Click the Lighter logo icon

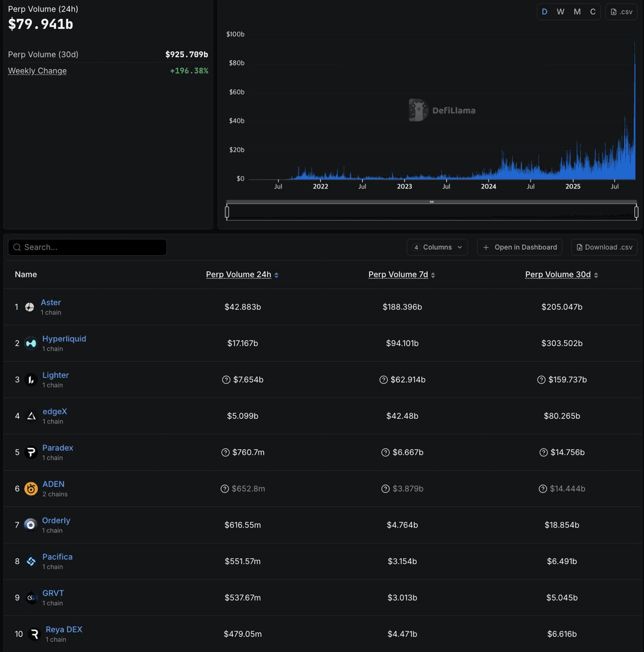[31, 379]
